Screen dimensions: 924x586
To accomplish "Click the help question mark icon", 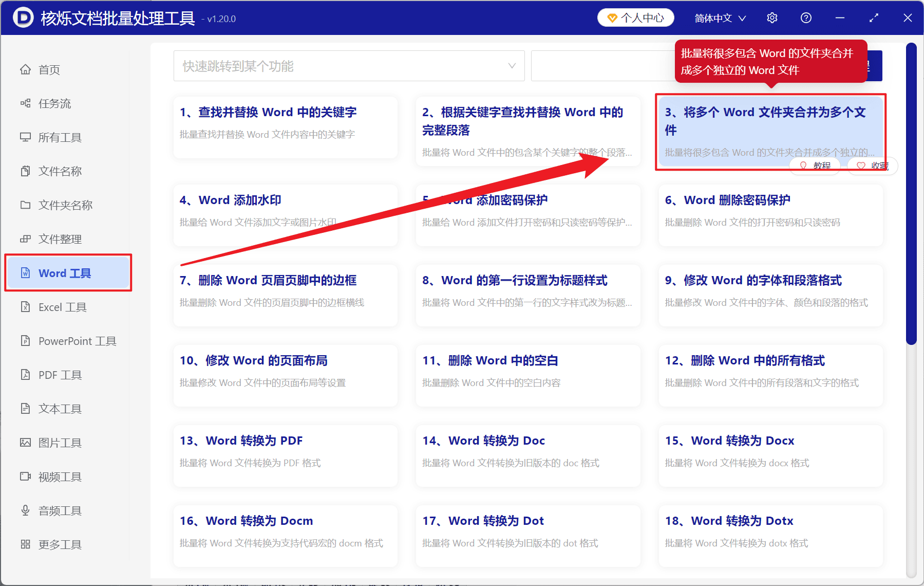I will (x=806, y=17).
